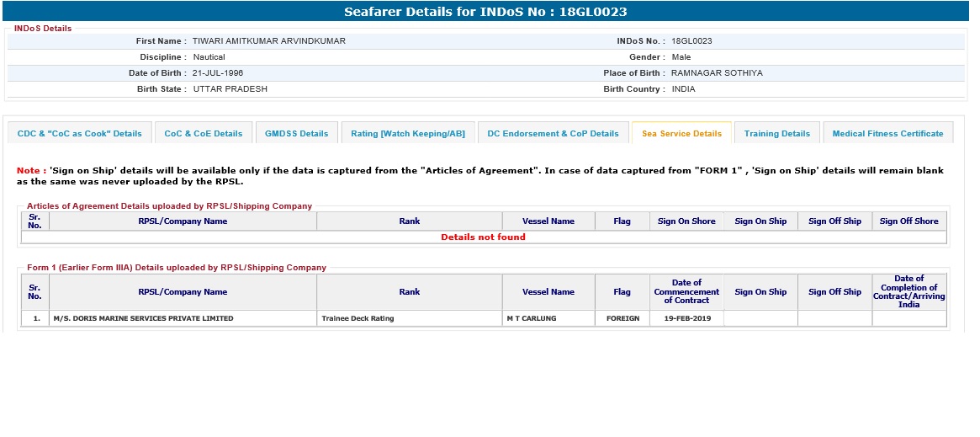The width and height of the screenshot is (980, 437).
Task: Click the M/S. Doris Marine Services company cell
Action: pyautogui.click(x=143, y=318)
